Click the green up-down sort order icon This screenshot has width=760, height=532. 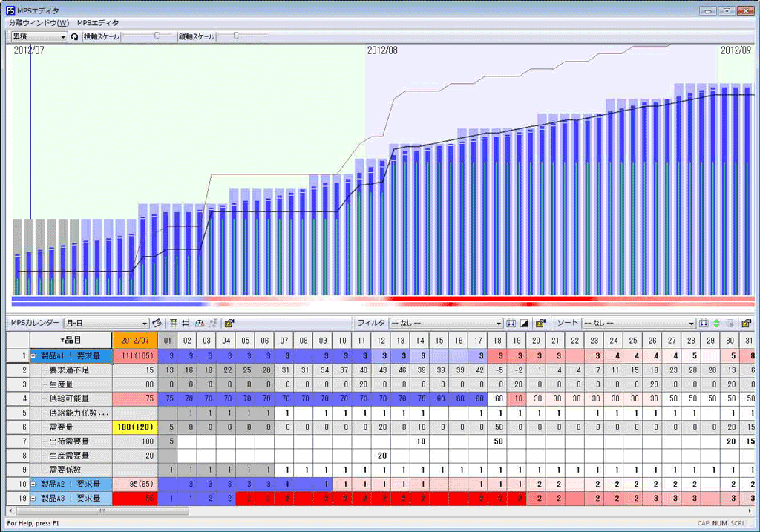pyautogui.click(x=716, y=324)
